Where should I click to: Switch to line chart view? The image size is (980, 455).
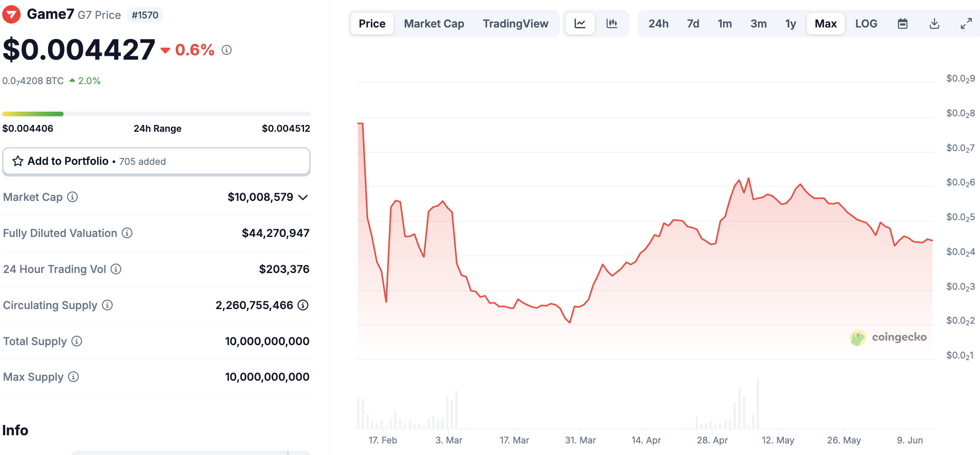[x=580, y=24]
